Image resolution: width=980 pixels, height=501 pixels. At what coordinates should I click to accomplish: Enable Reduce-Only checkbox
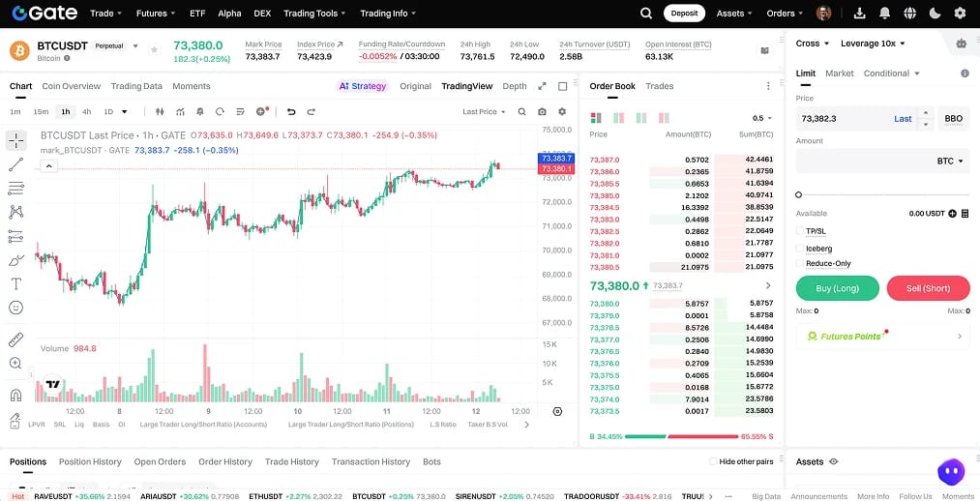coord(800,263)
